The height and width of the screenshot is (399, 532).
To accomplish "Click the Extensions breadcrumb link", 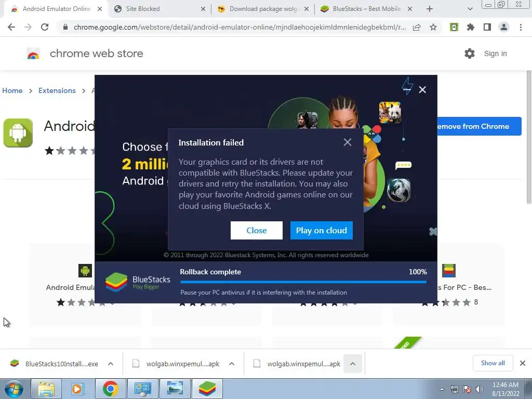I will tap(57, 90).
